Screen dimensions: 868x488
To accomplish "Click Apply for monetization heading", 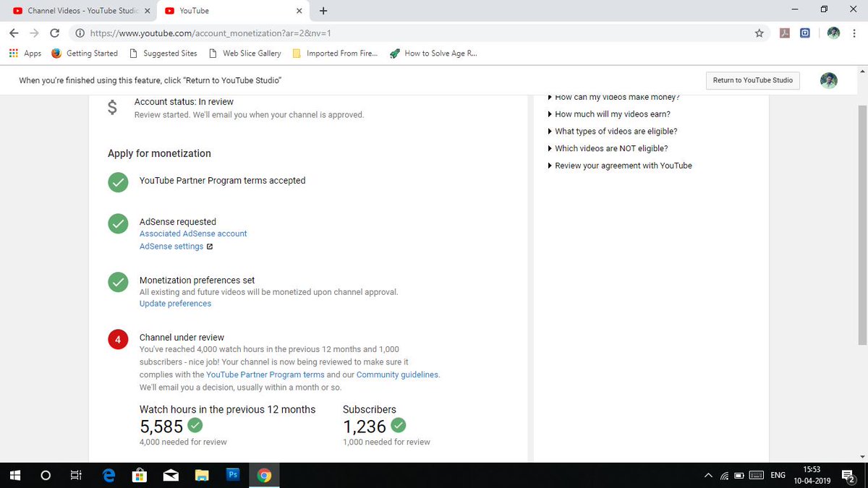I will coord(159,153).
